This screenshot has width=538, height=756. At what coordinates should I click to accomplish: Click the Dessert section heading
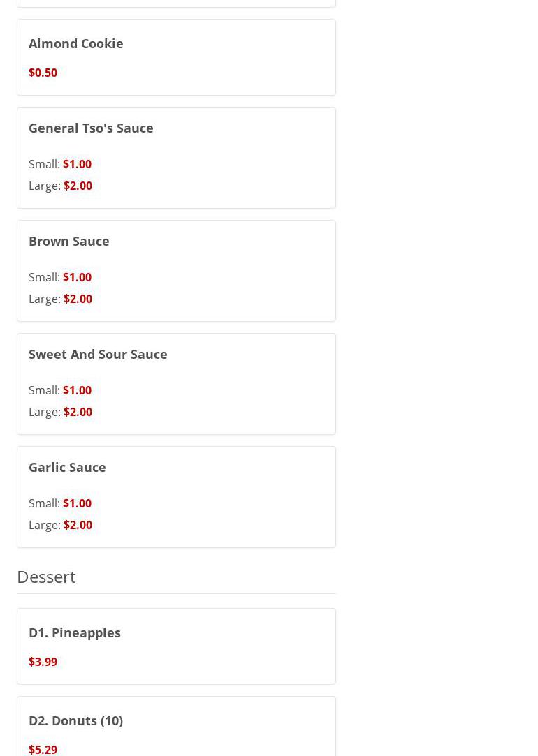point(46,577)
